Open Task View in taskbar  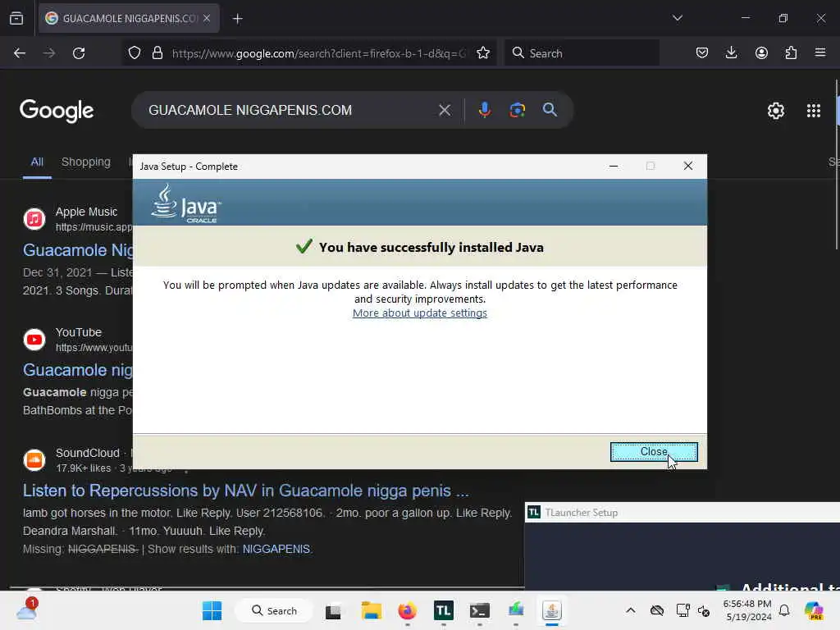[333, 610]
